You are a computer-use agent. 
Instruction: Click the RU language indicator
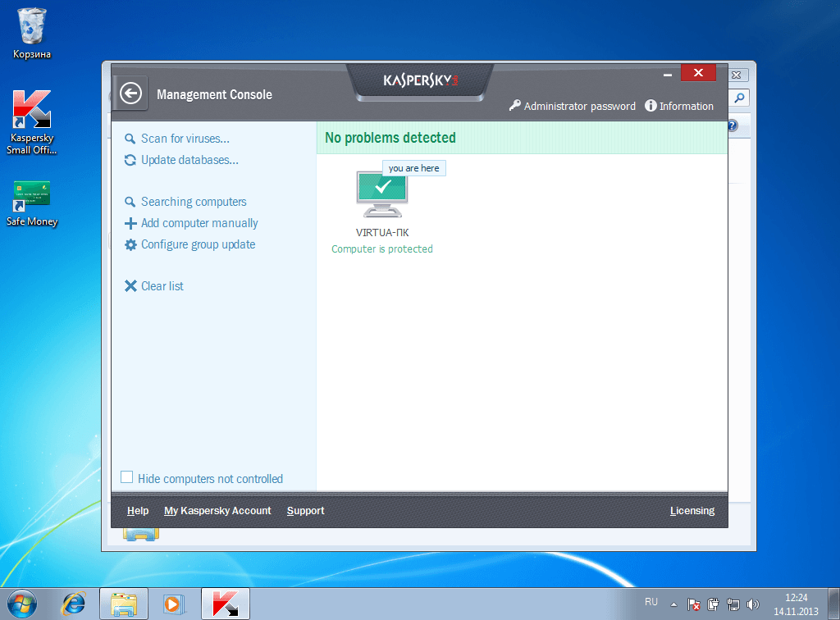click(651, 602)
